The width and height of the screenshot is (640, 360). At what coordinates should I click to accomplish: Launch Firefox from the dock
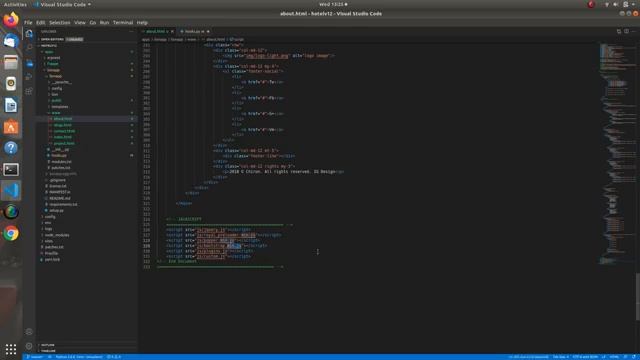[x=11, y=20]
